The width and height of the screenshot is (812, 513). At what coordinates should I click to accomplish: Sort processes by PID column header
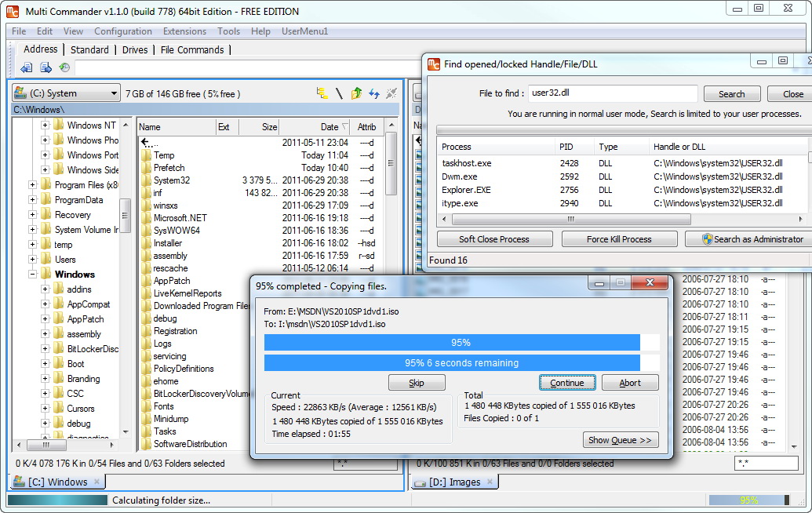(573, 147)
